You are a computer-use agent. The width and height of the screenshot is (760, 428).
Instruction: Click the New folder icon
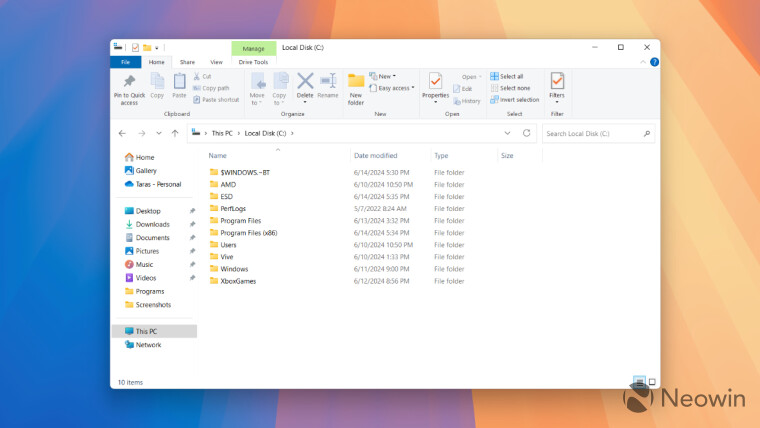(x=356, y=81)
